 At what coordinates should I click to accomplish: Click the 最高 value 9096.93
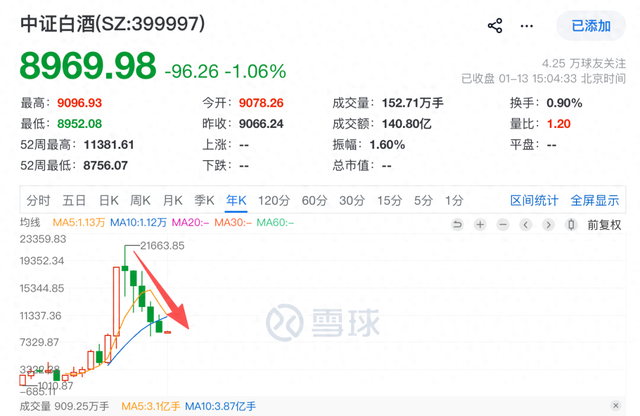click(x=80, y=103)
